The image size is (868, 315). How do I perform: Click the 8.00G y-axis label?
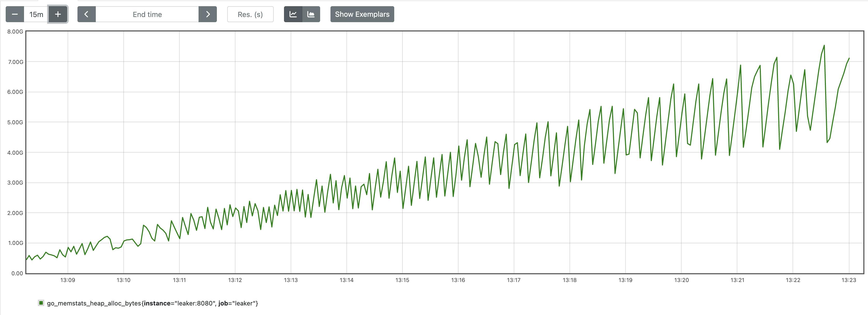pyautogui.click(x=15, y=32)
